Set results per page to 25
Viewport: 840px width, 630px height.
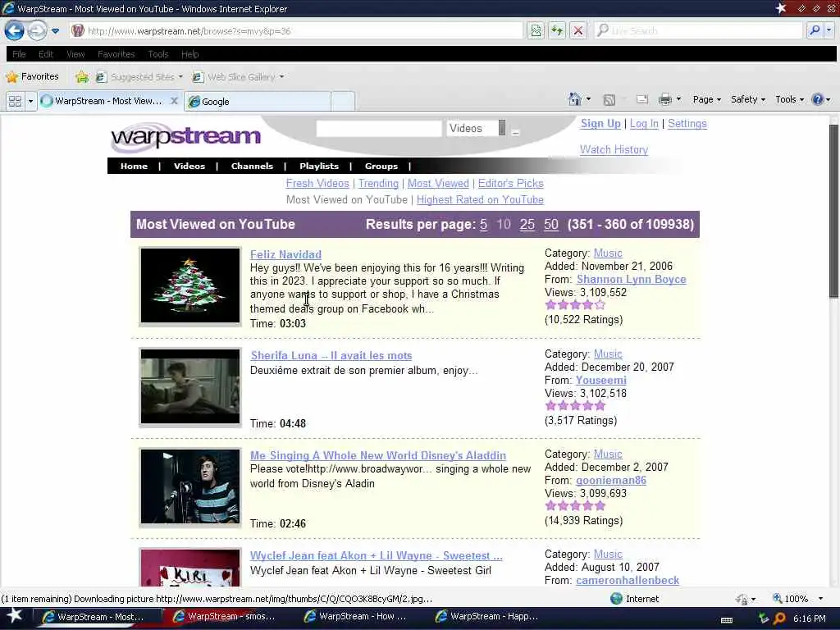527,225
